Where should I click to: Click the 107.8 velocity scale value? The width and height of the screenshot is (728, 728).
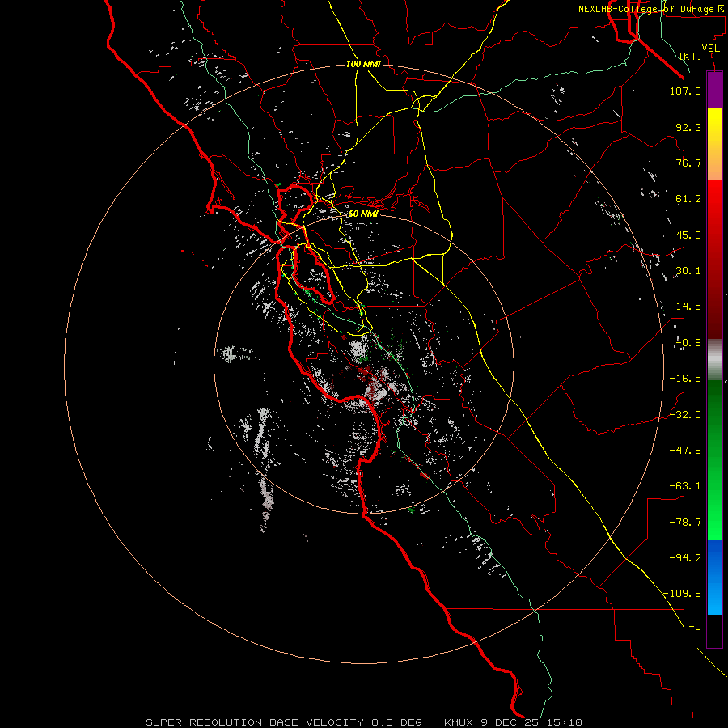tap(685, 91)
